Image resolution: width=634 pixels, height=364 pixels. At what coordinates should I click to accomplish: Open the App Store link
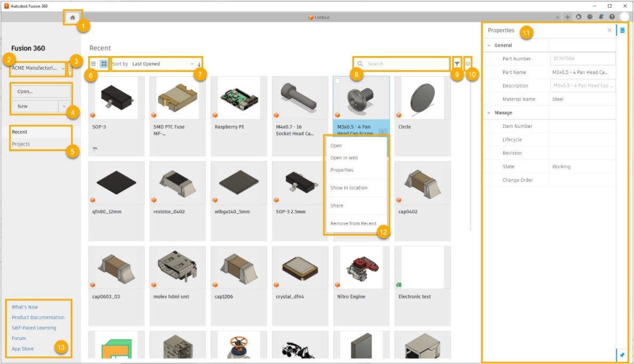coord(22,349)
